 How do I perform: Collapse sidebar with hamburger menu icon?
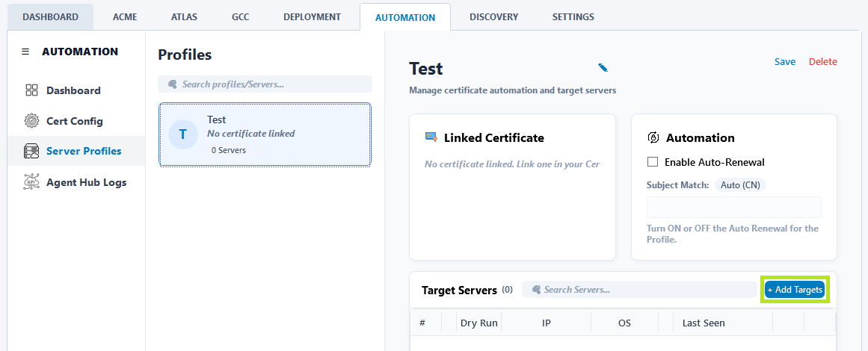pyautogui.click(x=25, y=52)
